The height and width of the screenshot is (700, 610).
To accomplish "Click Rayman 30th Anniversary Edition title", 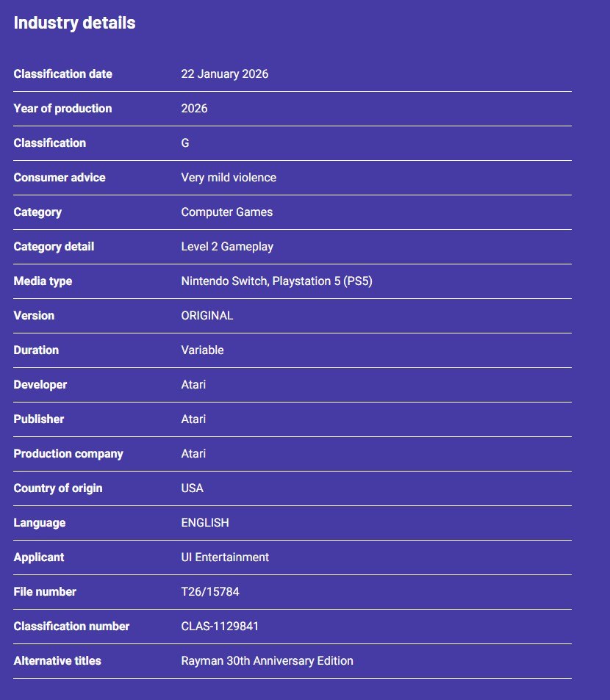I will [x=267, y=661].
